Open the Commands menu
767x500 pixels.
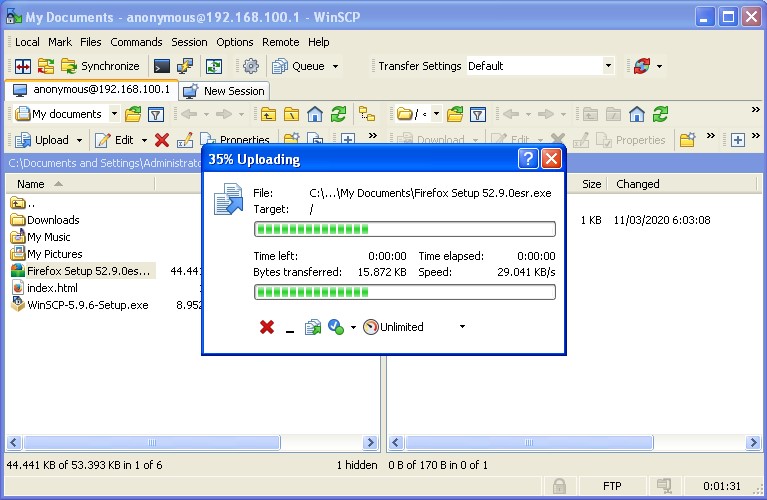click(x=136, y=42)
